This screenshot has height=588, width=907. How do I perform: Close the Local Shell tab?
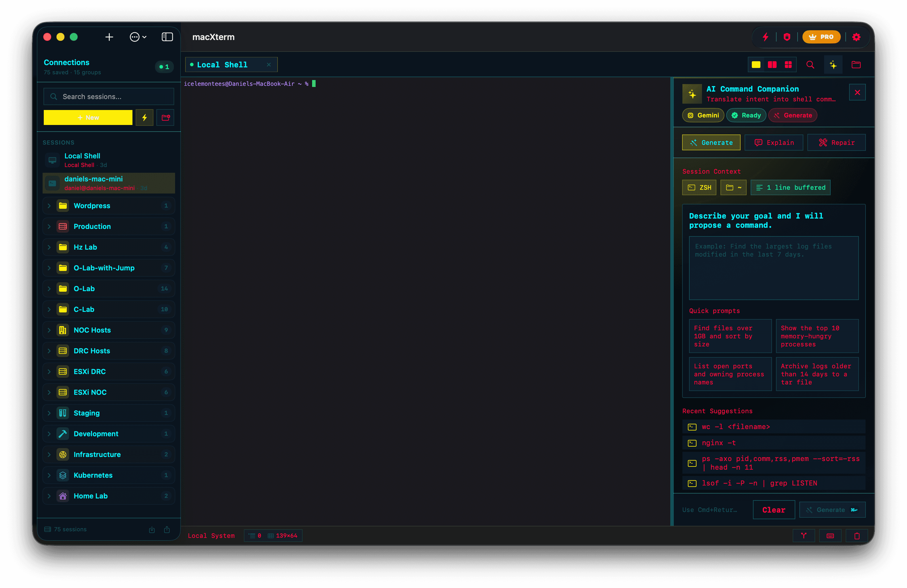click(269, 65)
